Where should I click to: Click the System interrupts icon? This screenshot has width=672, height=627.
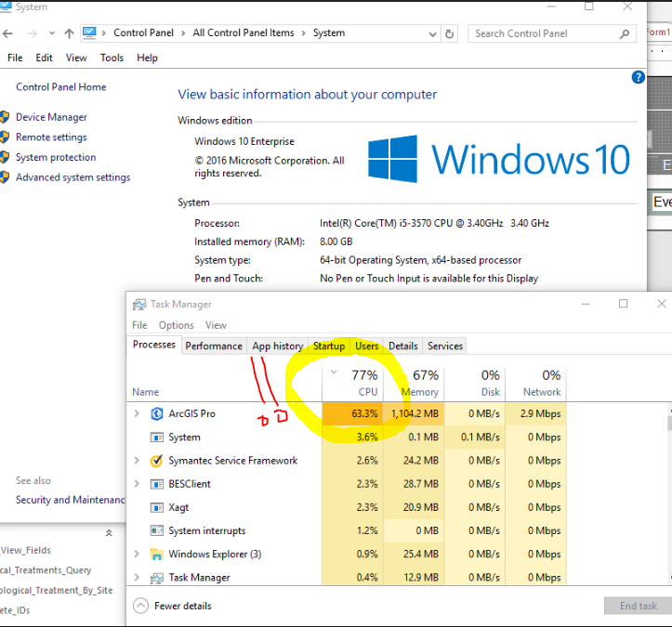click(157, 530)
